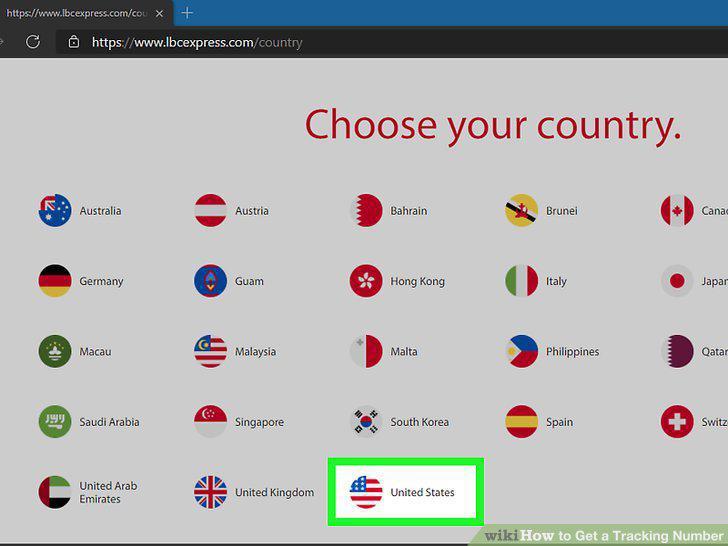Choose the Brunei text link
Screen dimensions: 728x546
(562, 211)
